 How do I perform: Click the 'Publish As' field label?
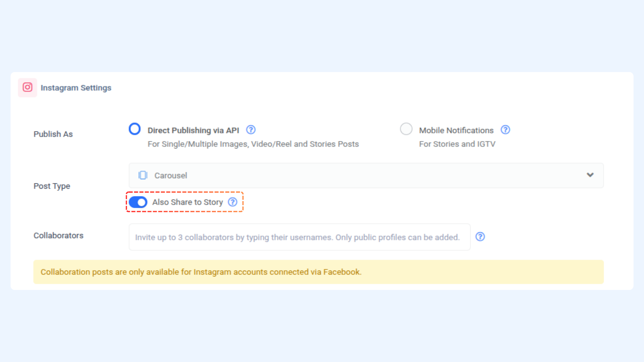[53, 134]
